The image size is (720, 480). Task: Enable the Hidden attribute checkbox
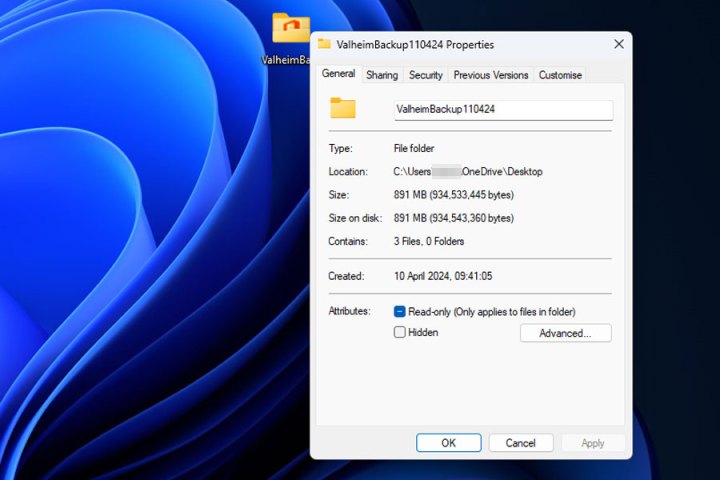pyautogui.click(x=400, y=332)
